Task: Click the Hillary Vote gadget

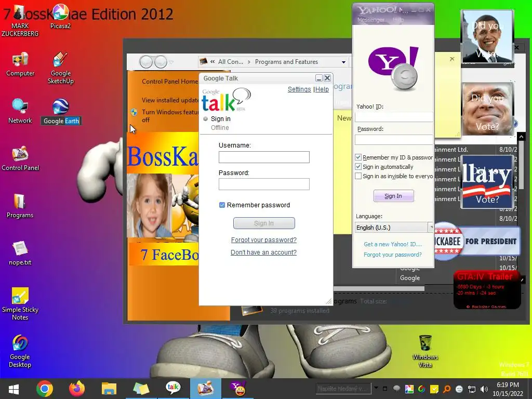Action: tap(487, 181)
